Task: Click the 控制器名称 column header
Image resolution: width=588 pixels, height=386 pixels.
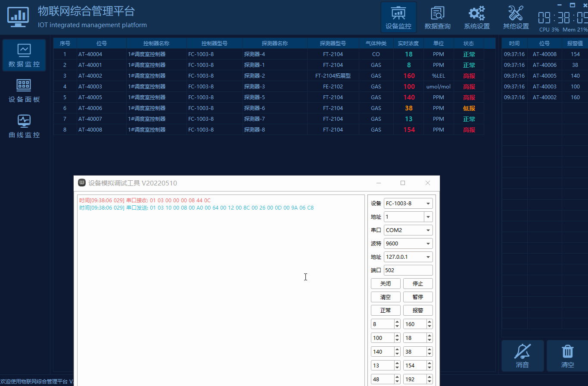Action: click(156, 44)
